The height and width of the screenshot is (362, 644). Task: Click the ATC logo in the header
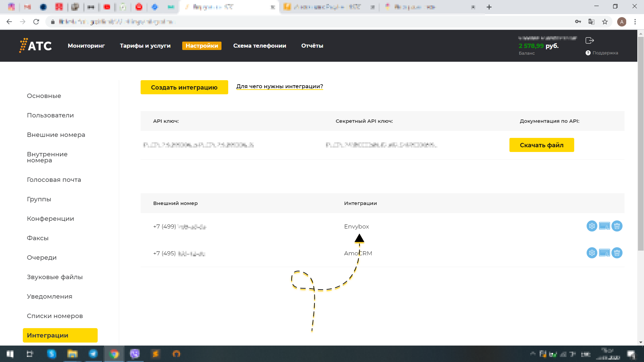[35, 46]
